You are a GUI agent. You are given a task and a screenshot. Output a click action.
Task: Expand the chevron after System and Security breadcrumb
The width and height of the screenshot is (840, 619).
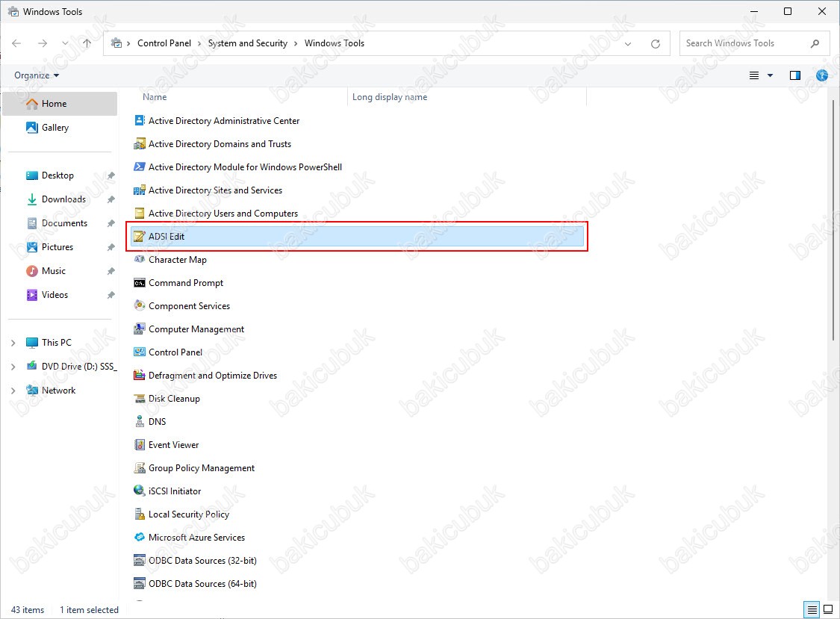click(296, 43)
